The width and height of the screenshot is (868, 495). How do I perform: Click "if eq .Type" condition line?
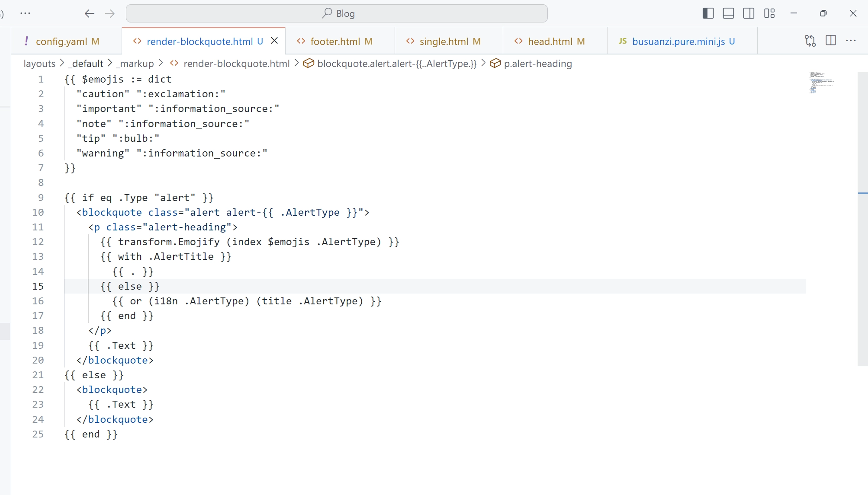pos(139,198)
